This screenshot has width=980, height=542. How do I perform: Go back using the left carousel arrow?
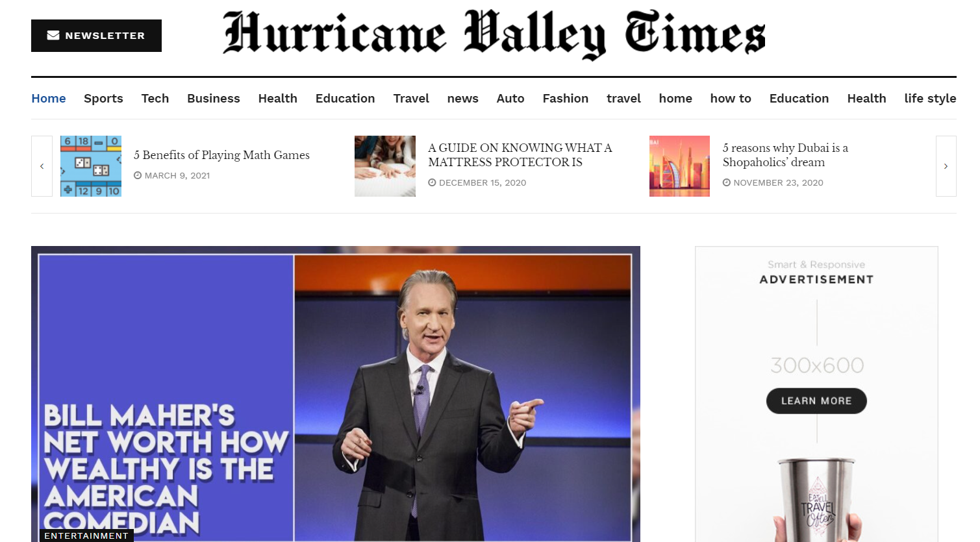coord(42,166)
